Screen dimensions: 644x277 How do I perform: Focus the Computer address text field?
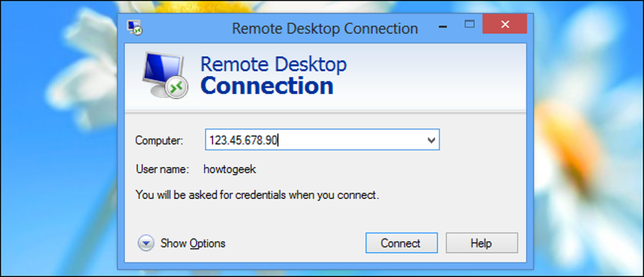[x=322, y=140]
